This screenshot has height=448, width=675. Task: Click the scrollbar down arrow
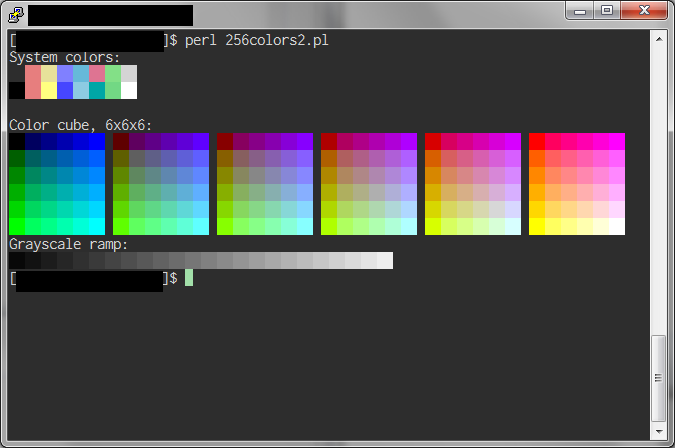(x=659, y=431)
